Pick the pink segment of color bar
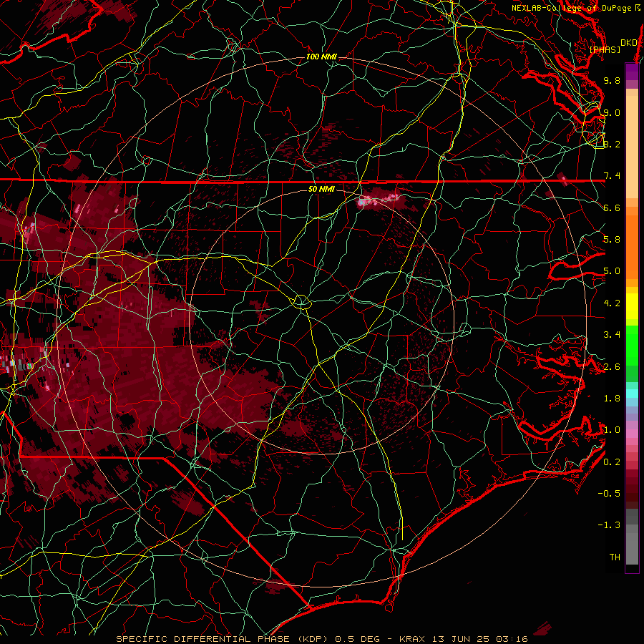Screen dimensions: 644x644 [632, 434]
